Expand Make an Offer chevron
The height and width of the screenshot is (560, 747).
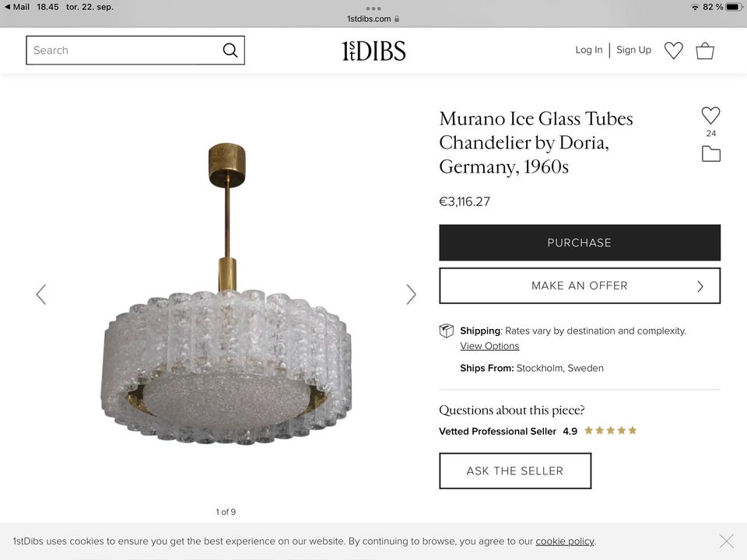click(700, 285)
